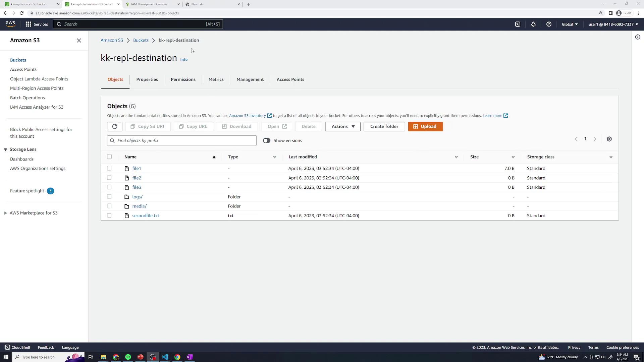Click the refresh objects icon button
This screenshot has height=362, width=644.
tap(115, 126)
